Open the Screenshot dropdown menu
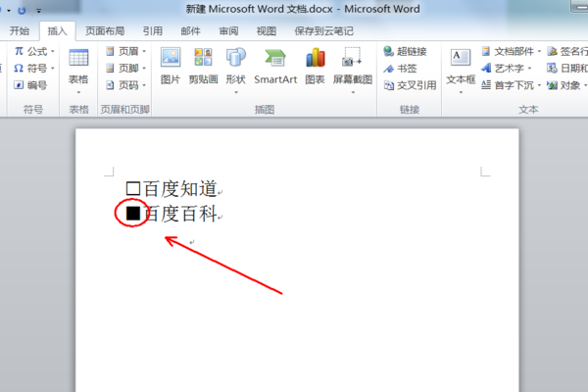The width and height of the screenshot is (588, 392). 353,92
